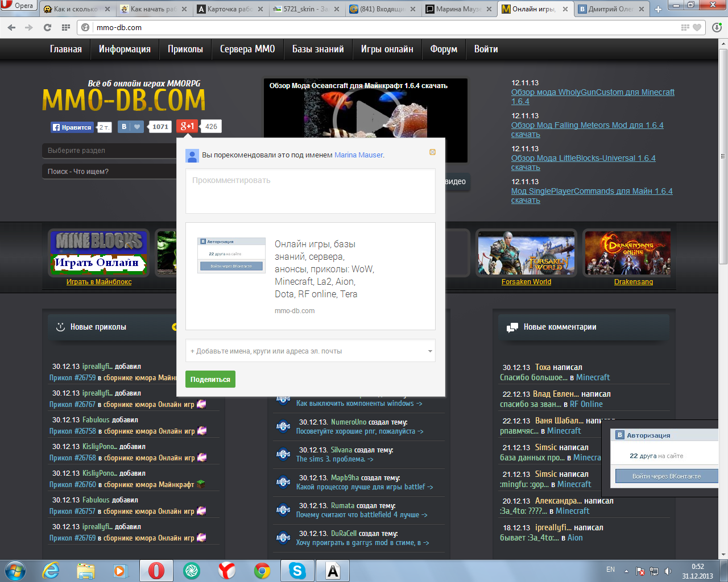Screen dimensions: 728x582
Task: Open the Yandex browser taskbar icon
Action: click(226, 571)
